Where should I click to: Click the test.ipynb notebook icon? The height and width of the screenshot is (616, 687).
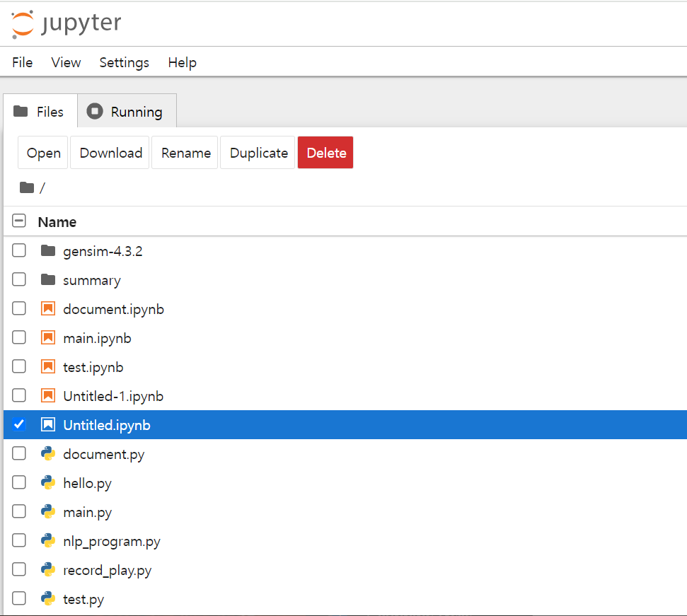point(47,366)
